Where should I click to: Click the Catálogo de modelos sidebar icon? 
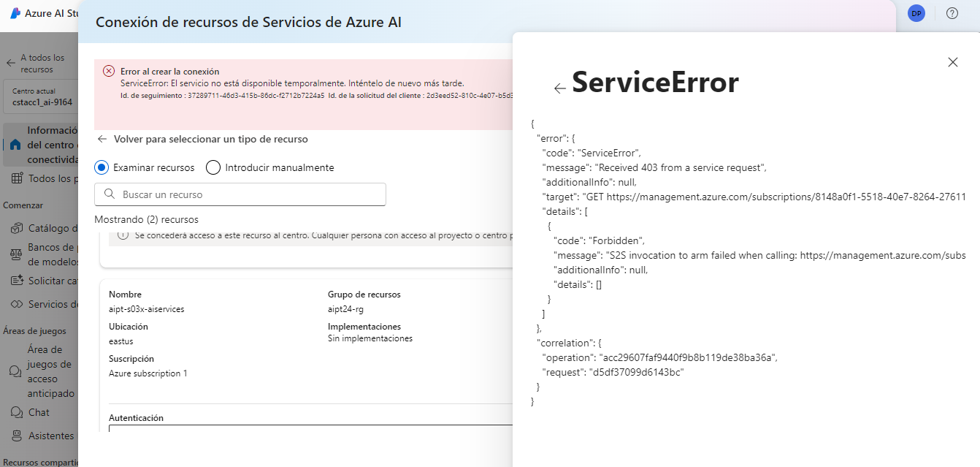tap(16, 228)
